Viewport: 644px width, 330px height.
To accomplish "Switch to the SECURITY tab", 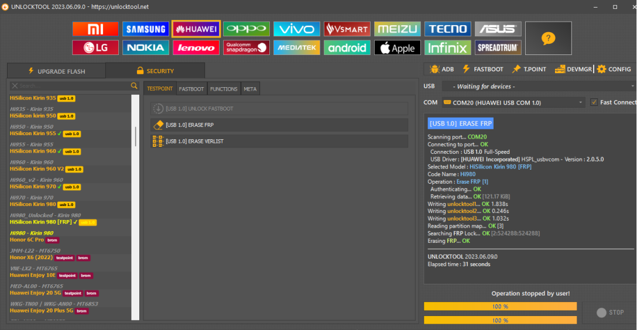I will (x=155, y=71).
